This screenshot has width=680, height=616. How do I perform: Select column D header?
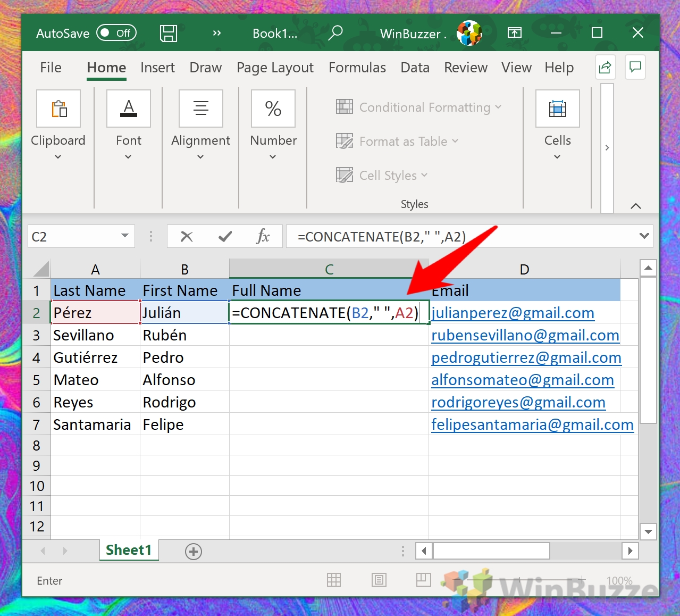[x=524, y=269]
